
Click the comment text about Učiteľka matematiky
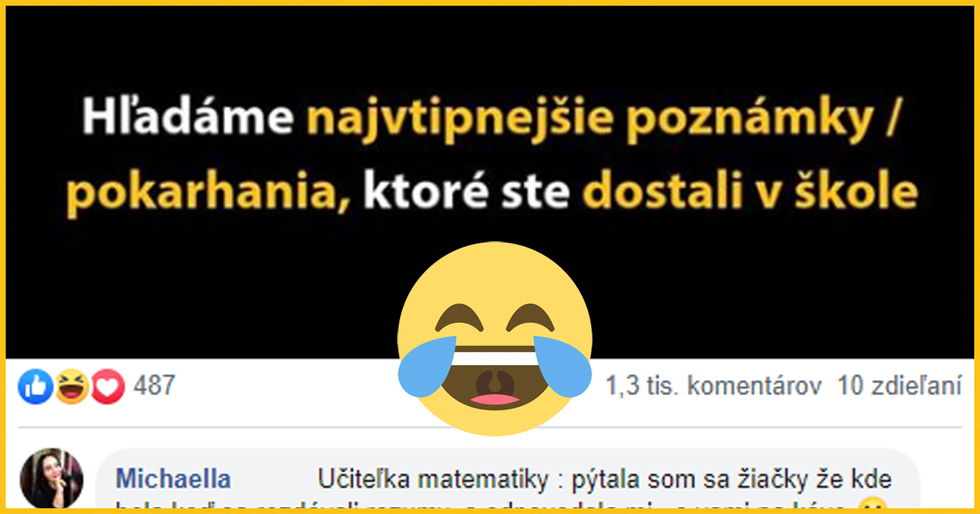605,479
